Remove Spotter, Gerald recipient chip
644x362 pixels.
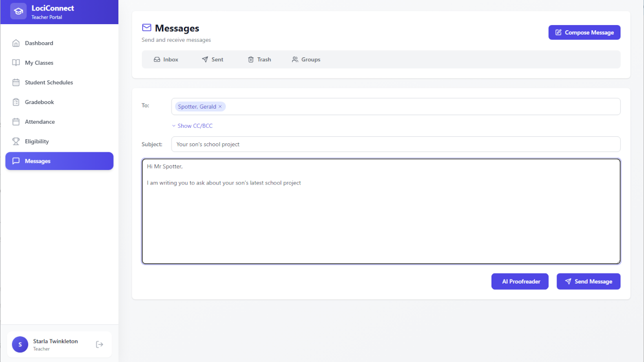pos(220,107)
